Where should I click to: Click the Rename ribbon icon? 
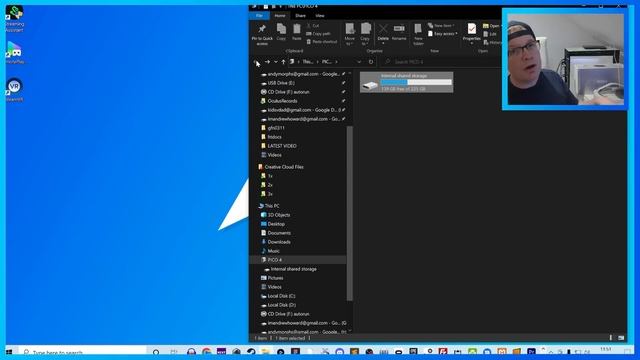399,28
